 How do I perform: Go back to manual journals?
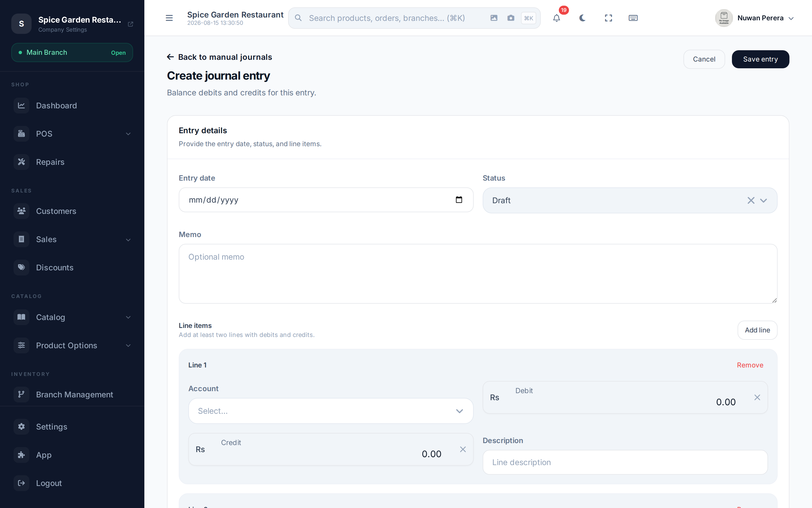tap(219, 57)
